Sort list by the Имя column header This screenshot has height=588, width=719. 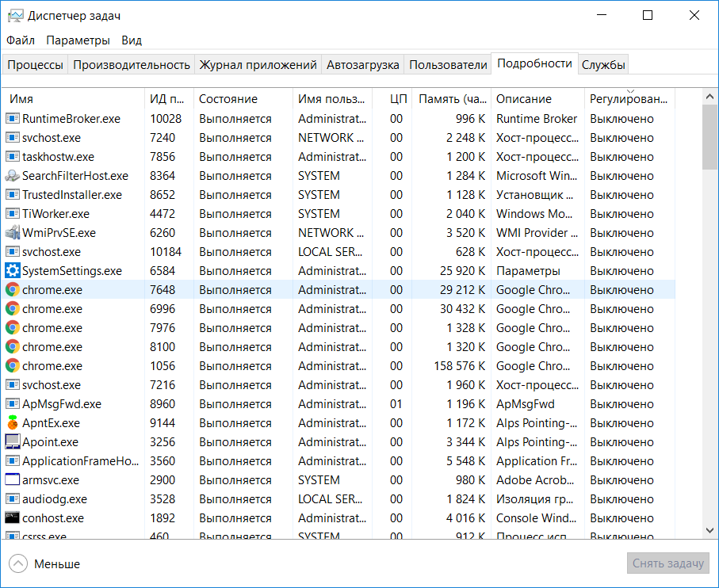(x=21, y=99)
